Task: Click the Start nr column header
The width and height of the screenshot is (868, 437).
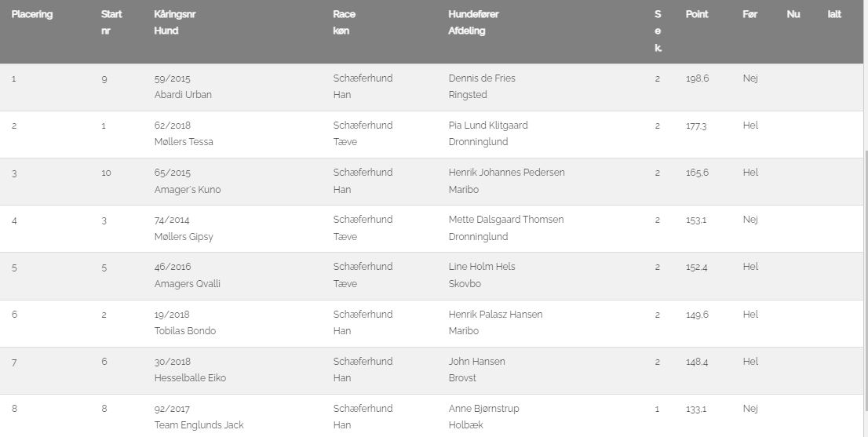Action: pos(111,23)
